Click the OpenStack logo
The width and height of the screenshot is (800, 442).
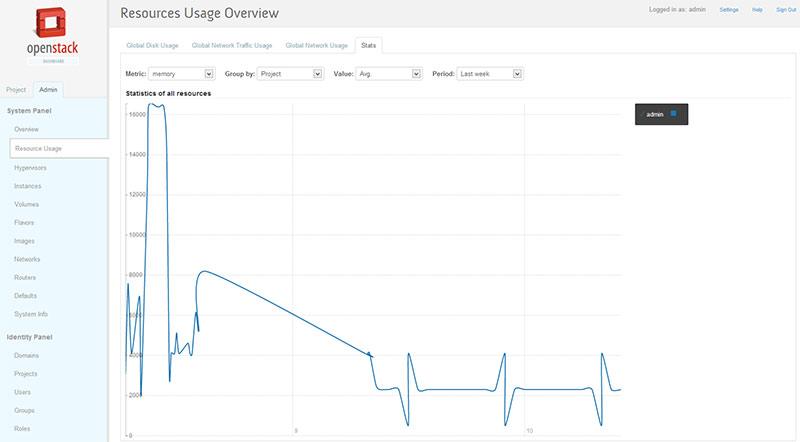pos(53,36)
